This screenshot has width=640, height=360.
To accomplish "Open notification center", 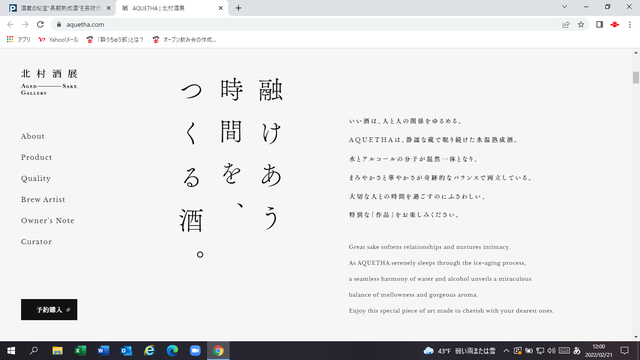I will click(624, 351).
